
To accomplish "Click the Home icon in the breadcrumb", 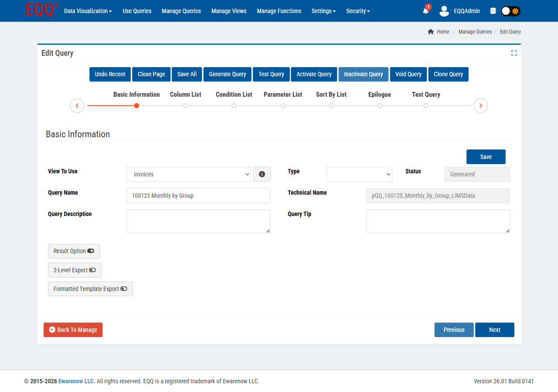I will point(431,31).
